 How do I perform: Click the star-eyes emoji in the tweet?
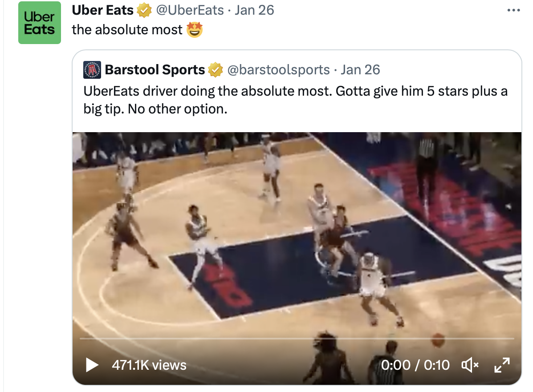[x=195, y=29]
